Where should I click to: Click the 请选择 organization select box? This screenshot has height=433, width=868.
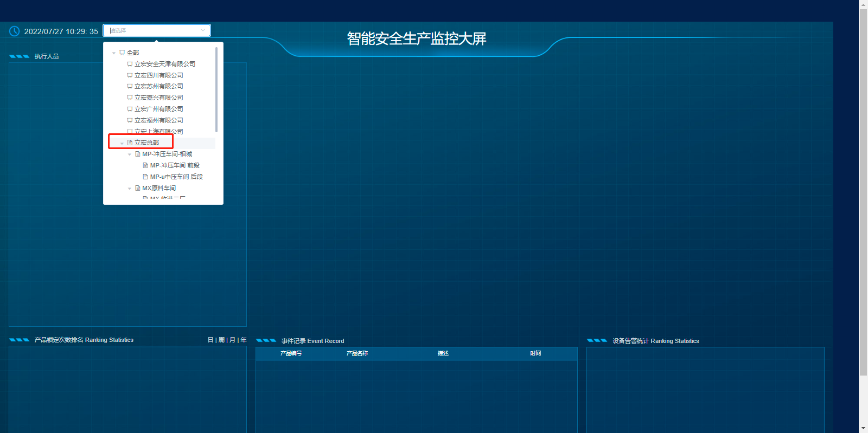pyautogui.click(x=157, y=30)
